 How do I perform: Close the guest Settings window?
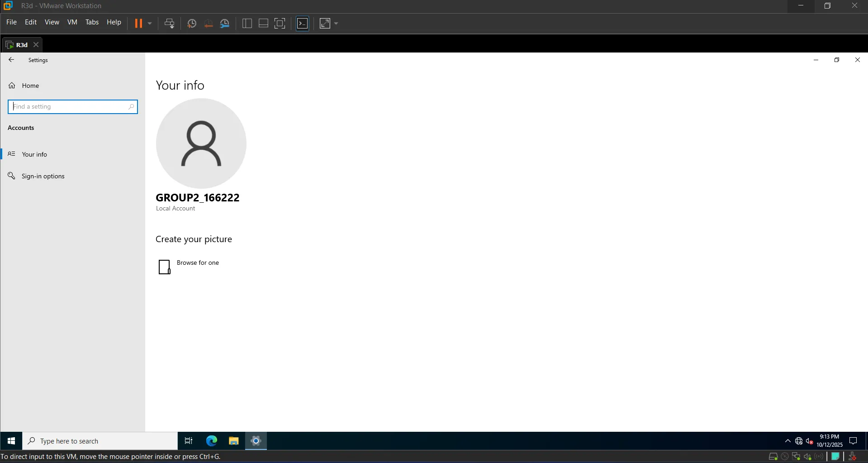858,60
